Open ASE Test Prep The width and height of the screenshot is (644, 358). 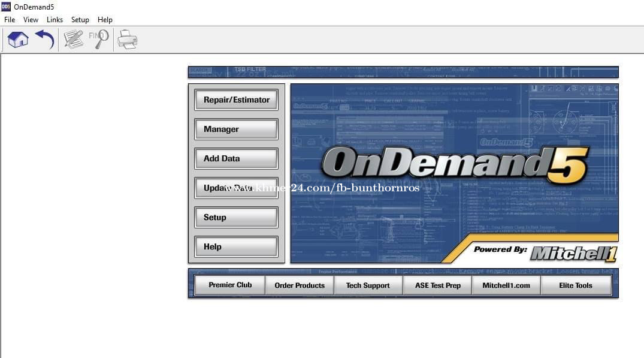pyautogui.click(x=438, y=285)
